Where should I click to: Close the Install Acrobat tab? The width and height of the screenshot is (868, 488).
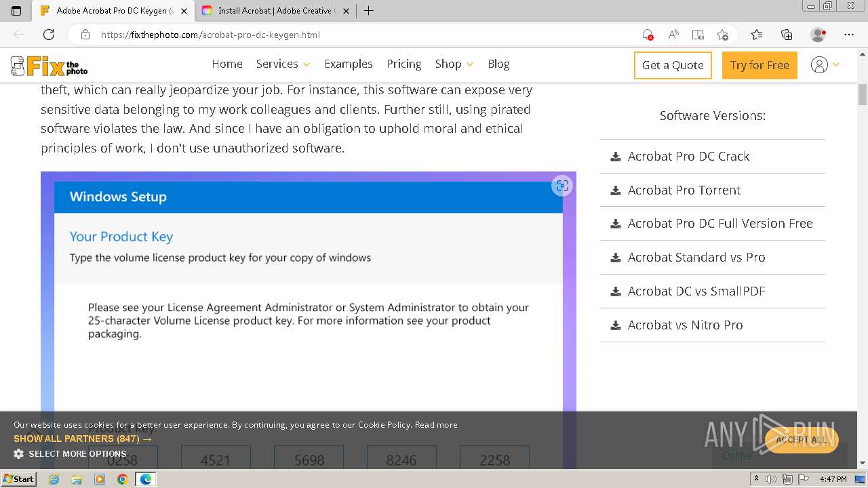click(346, 11)
